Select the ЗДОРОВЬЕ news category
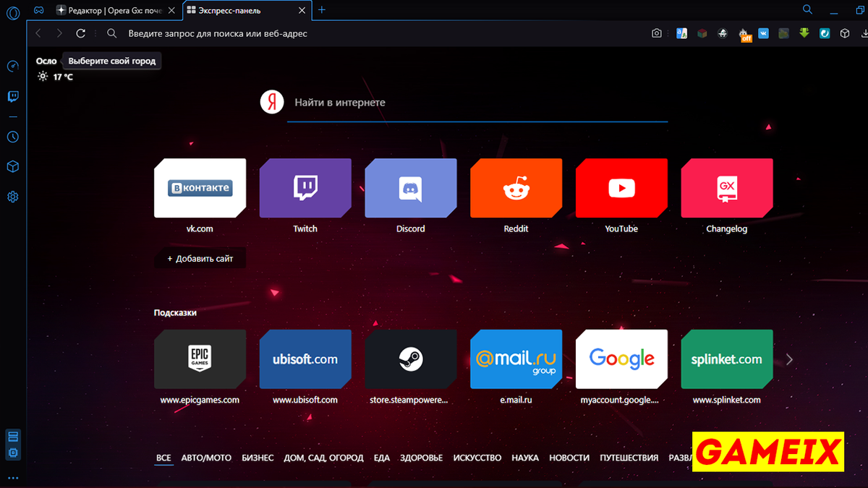Viewport: 868px width, 488px height. tap(421, 458)
